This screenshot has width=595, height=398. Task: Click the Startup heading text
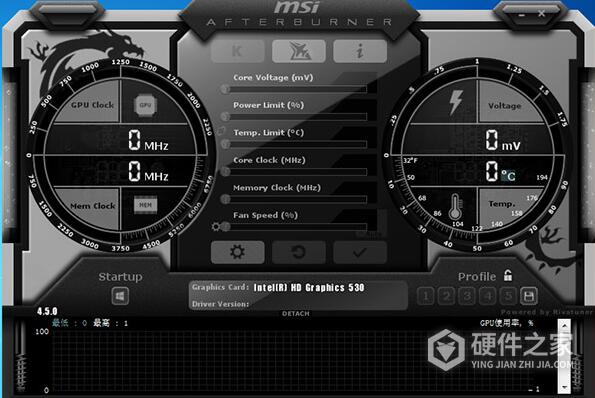[x=120, y=277]
